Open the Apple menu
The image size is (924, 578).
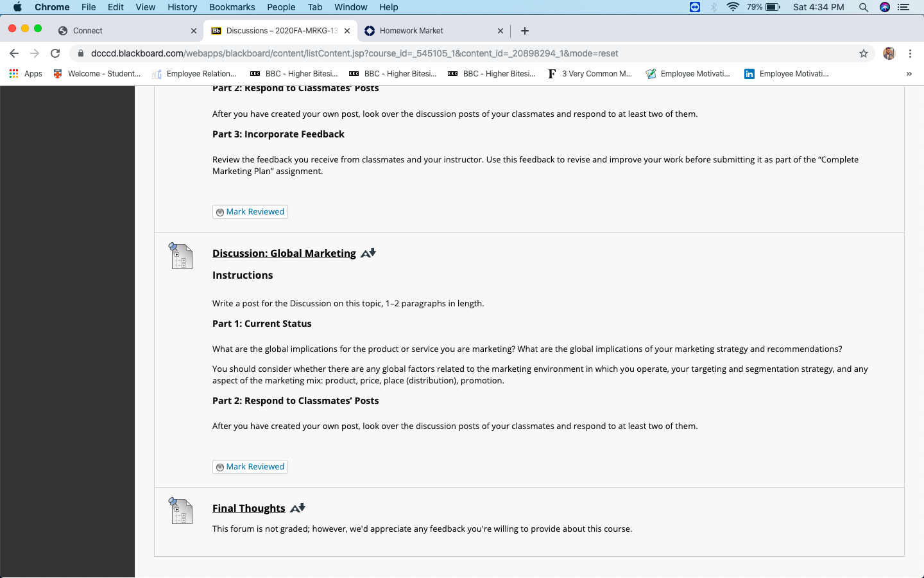coord(17,7)
